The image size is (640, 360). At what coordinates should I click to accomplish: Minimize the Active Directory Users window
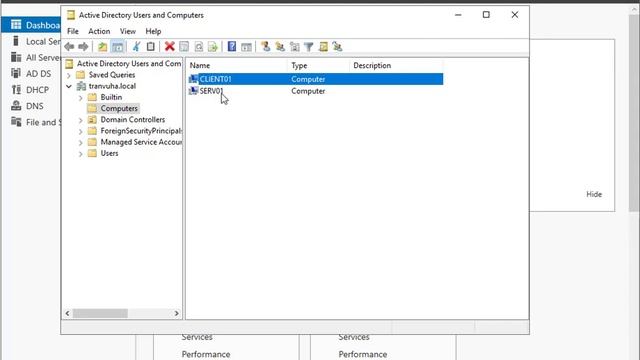[x=458, y=15]
